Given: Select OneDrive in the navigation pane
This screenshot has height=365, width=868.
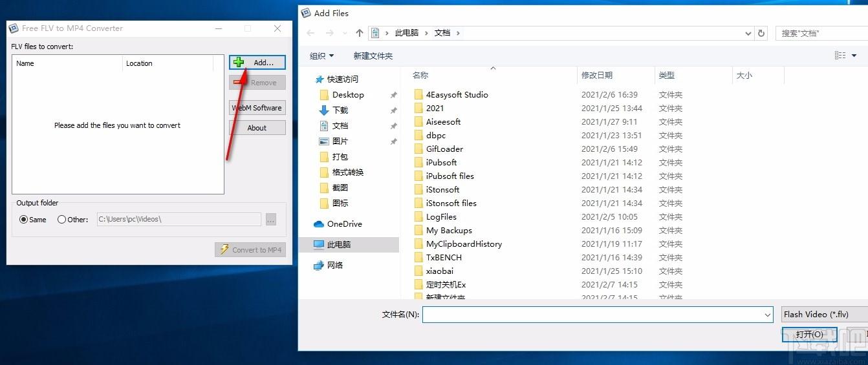Looking at the screenshot, I should tap(344, 224).
